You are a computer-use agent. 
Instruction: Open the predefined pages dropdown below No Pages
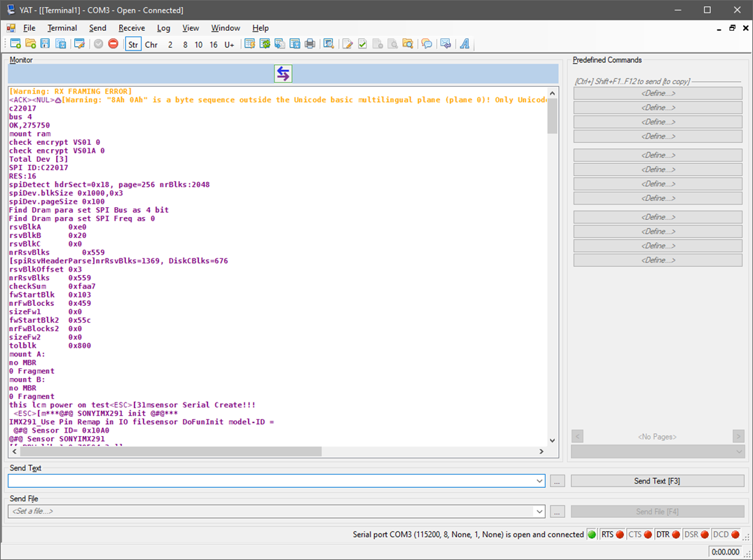658,451
